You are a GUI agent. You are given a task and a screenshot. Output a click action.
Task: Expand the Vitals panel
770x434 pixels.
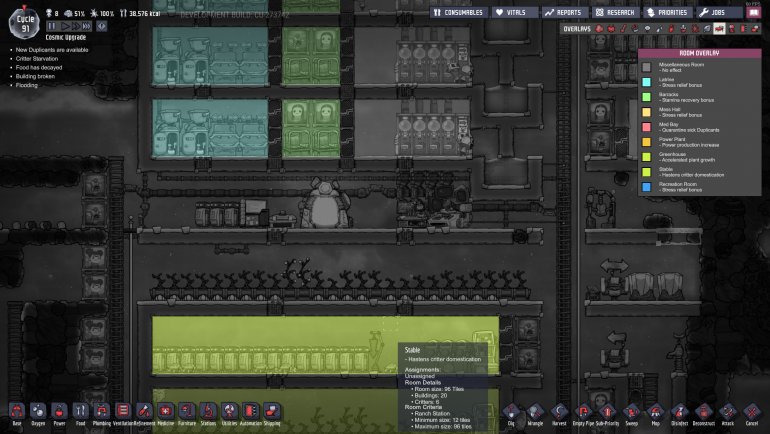[x=513, y=12]
